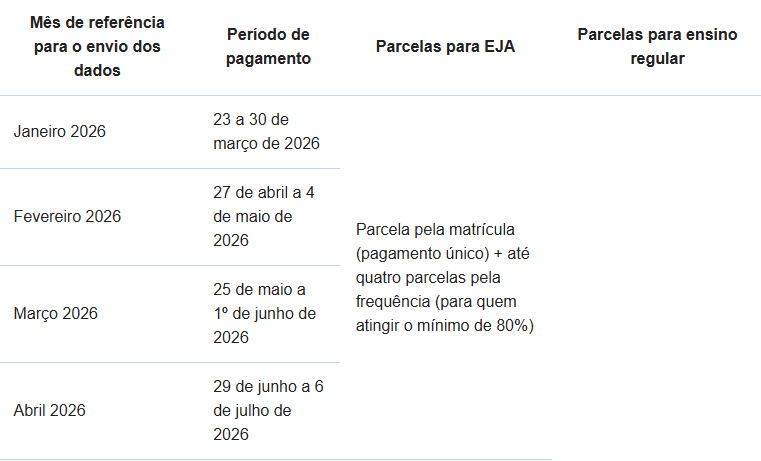
Task: Click the '(pagamento único)' text in EJA cell
Action: tap(422, 253)
